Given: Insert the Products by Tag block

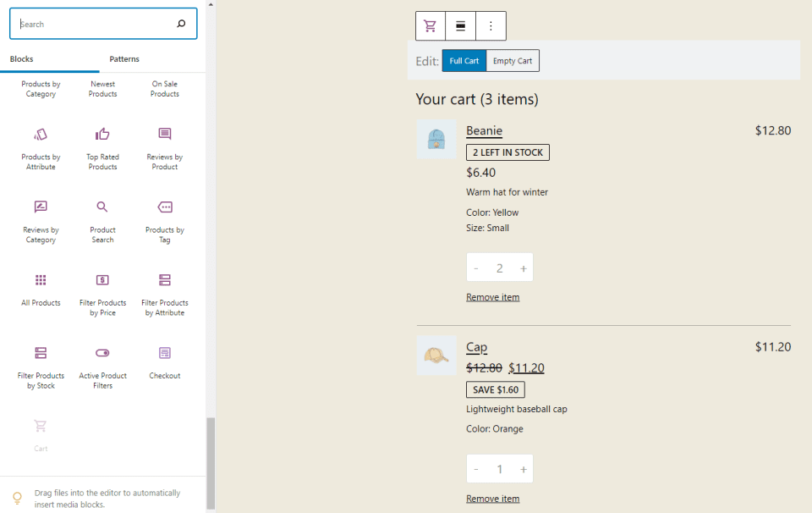Looking at the screenshot, I should tap(165, 219).
